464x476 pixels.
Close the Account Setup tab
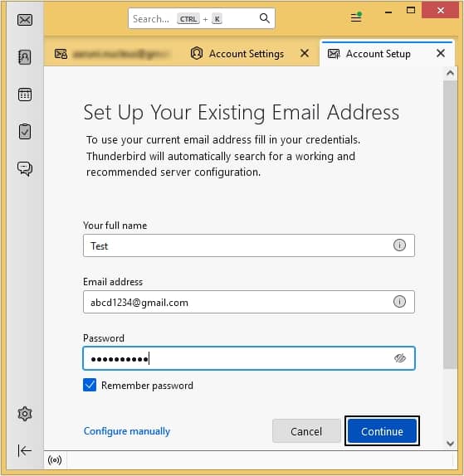(441, 53)
